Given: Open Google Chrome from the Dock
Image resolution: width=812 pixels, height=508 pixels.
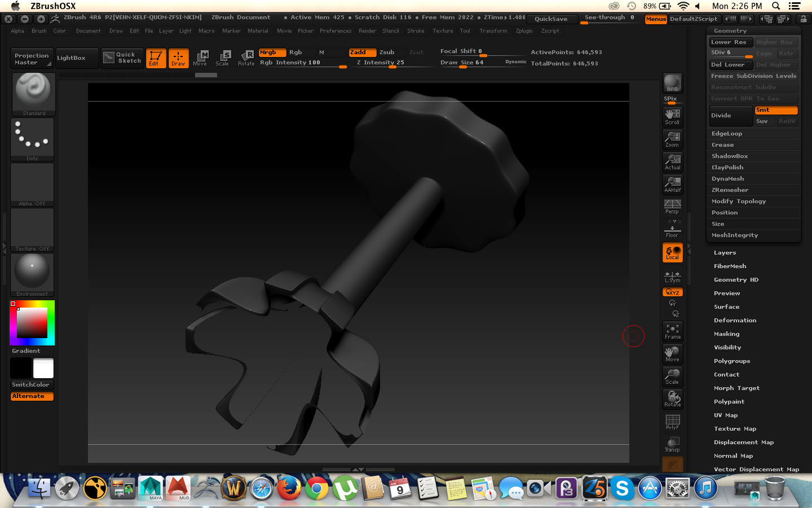Looking at the screenshot, I should (x=317, y=488).
